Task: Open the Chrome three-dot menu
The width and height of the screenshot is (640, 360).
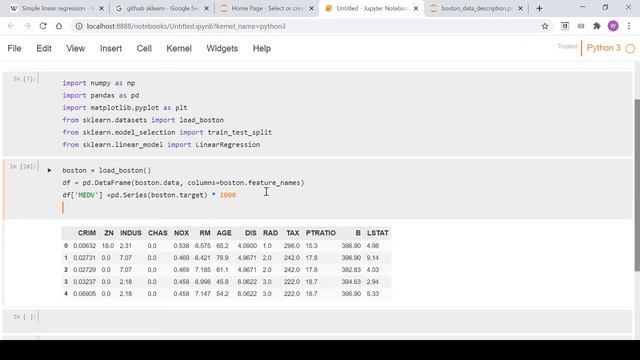Action: pyautogui.click(x=629, y=26)
